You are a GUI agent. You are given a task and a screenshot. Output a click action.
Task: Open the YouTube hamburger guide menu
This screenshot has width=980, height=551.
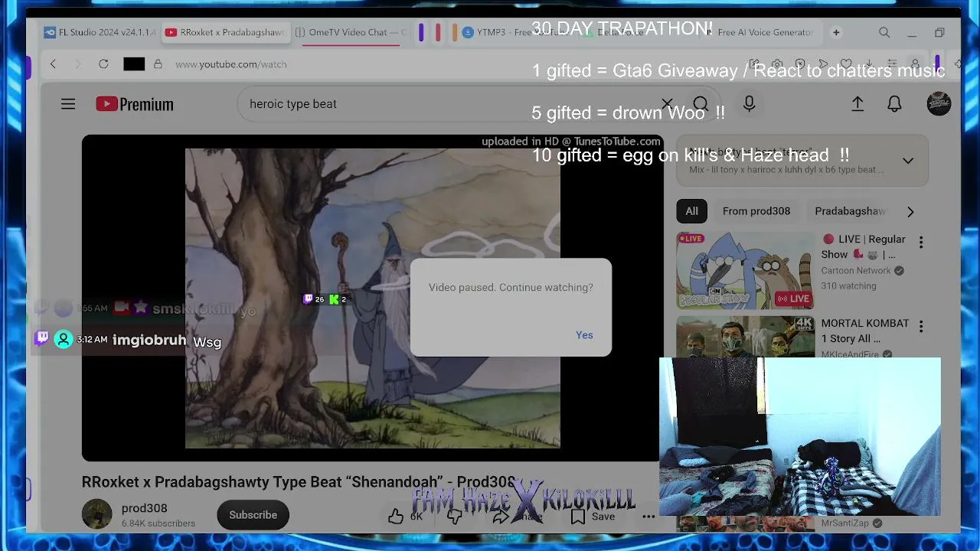(68, 104)
